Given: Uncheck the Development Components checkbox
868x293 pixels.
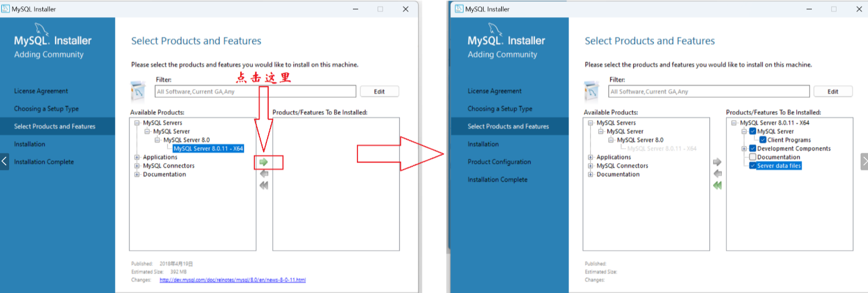Looking at the screenshot, I should [x=753, y=149].
